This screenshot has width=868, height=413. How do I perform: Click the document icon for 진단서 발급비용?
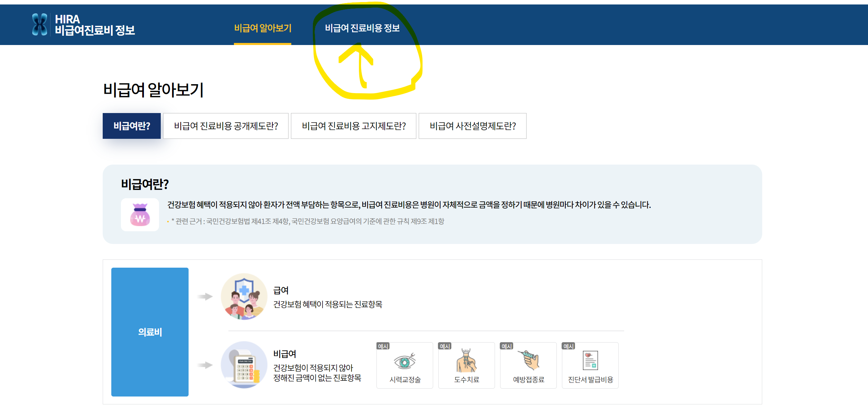pos(590,360)
